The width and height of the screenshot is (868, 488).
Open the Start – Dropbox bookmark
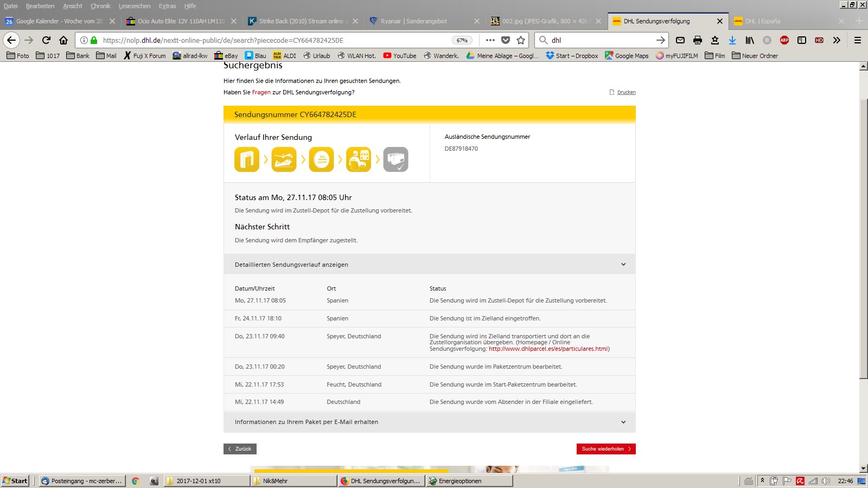(572, 56)
